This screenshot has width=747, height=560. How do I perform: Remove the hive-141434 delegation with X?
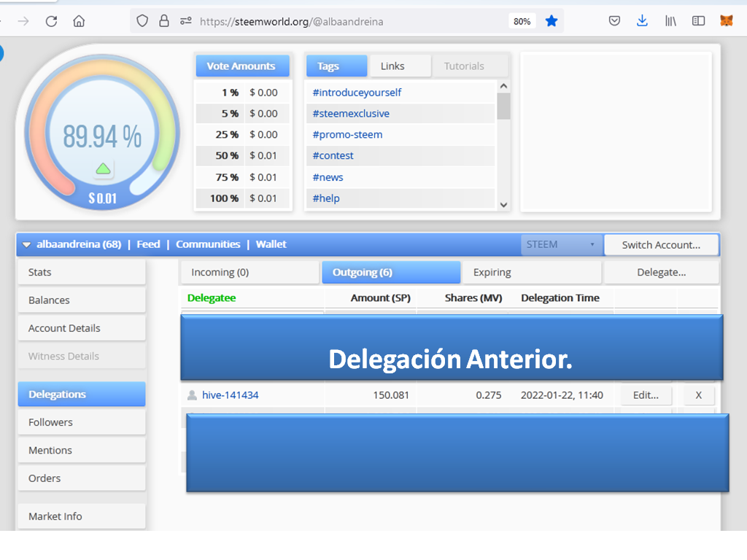pos(699,395)
